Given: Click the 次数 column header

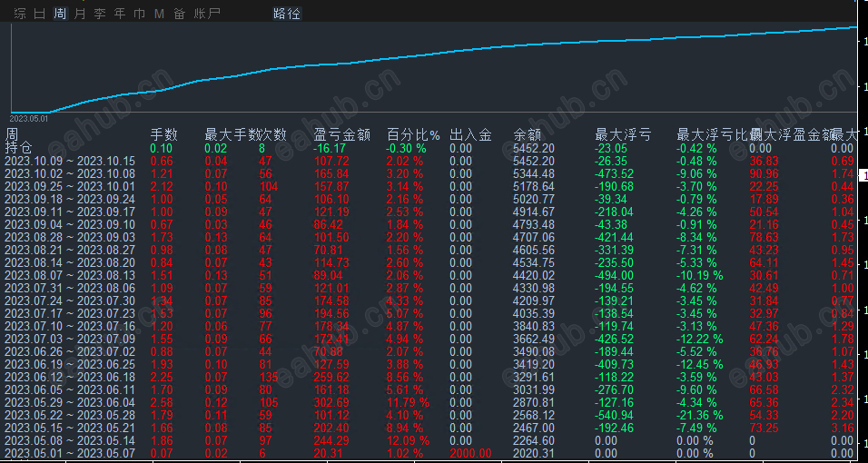Looking at the screenshot, I should (x=273, y=134).
